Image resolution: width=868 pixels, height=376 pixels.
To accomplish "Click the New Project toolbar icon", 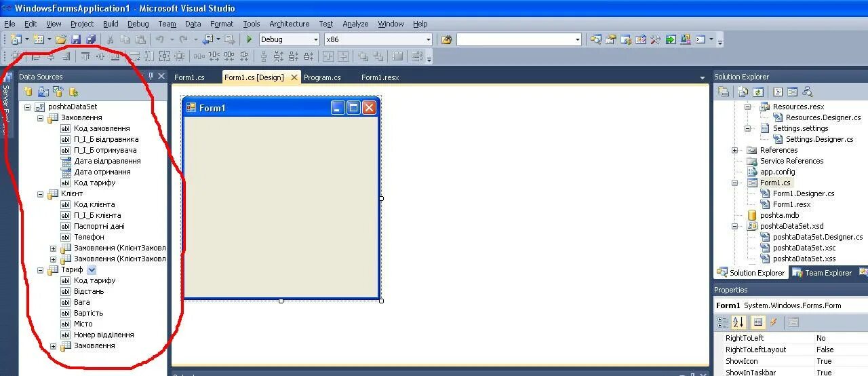I will [x=16, y=39].
